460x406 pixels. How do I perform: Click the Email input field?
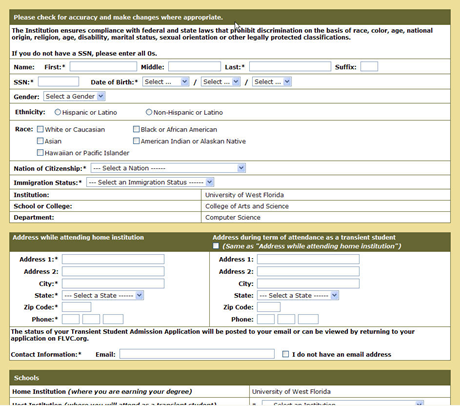pos(197,354)
